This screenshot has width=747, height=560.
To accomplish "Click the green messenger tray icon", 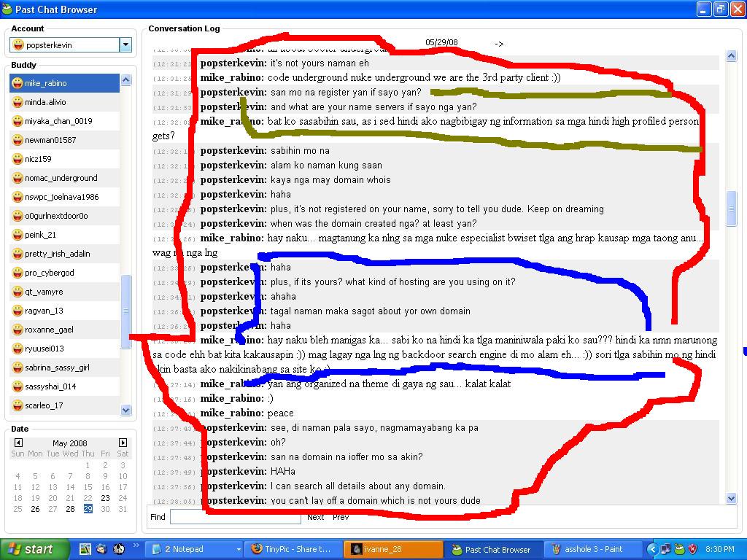I will click(x=679, y=550).
